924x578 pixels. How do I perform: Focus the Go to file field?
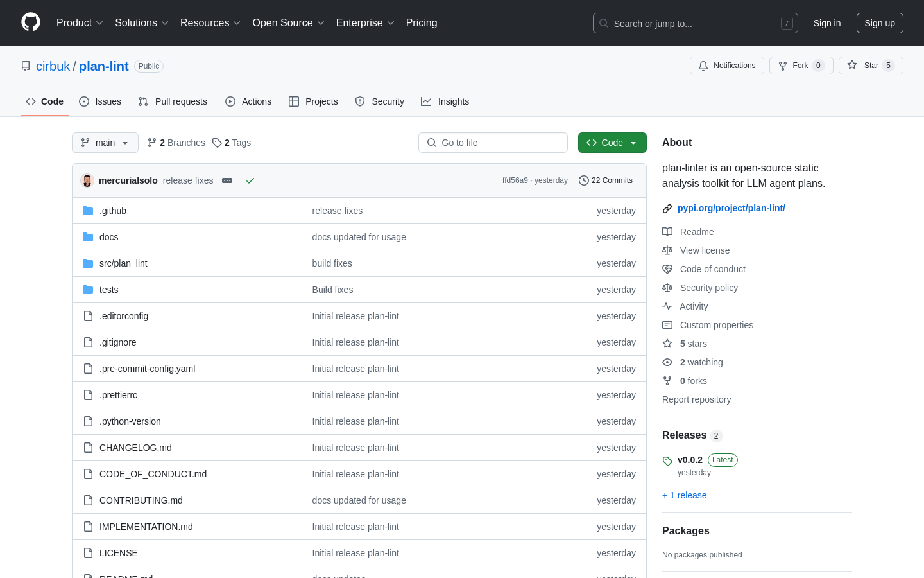click(x=493, y=143)
